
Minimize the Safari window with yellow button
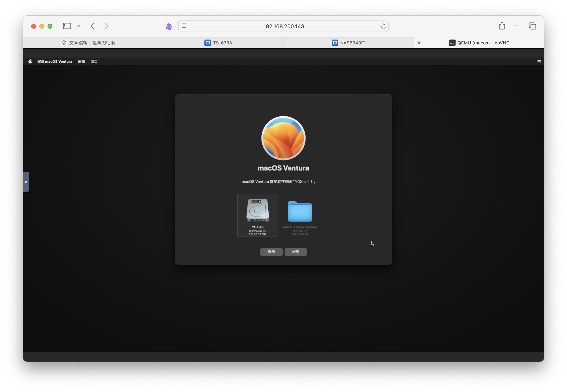coord(42,26)
